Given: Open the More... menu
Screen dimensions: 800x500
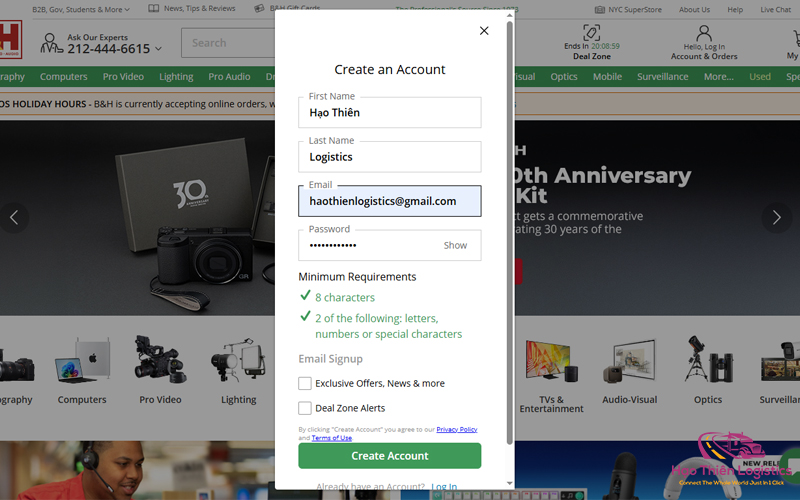Looking at the screenshot, I should 718,77.
